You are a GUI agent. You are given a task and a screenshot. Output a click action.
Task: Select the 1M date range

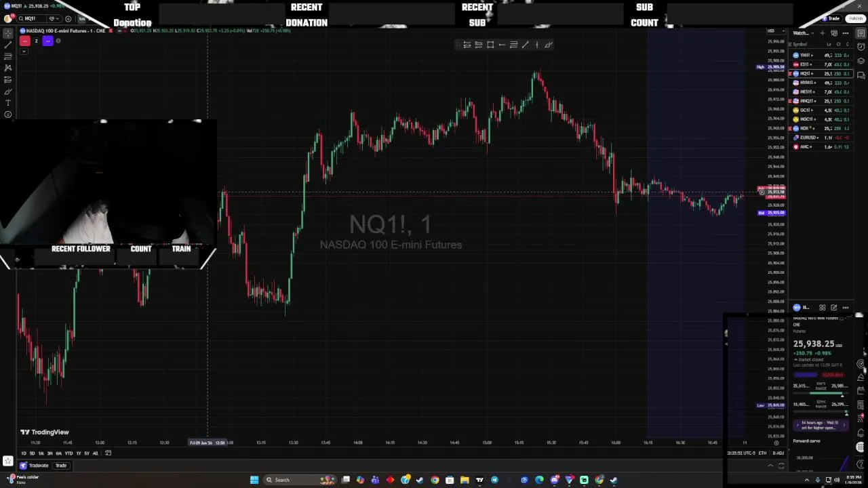[x=41, y=453]
